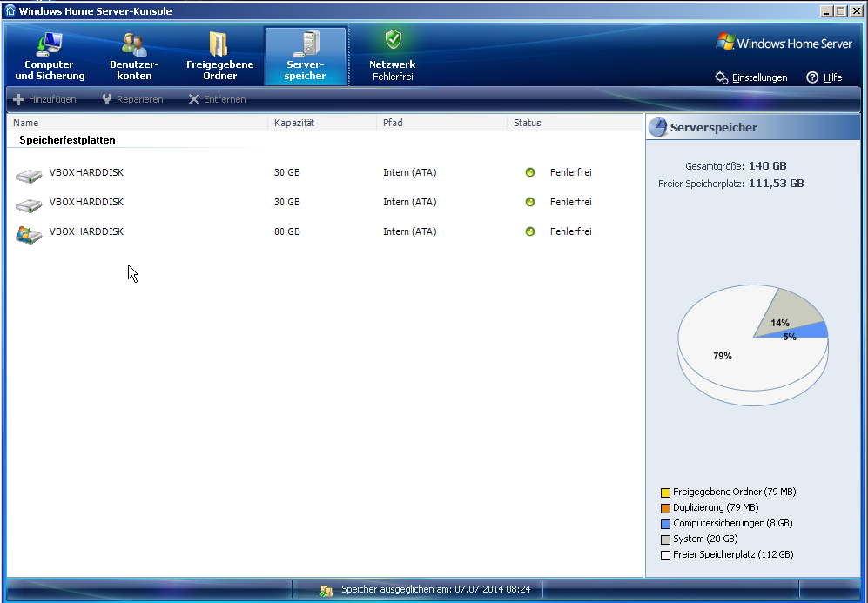Click the Hinzufügen toolbar button

point(45,99)
